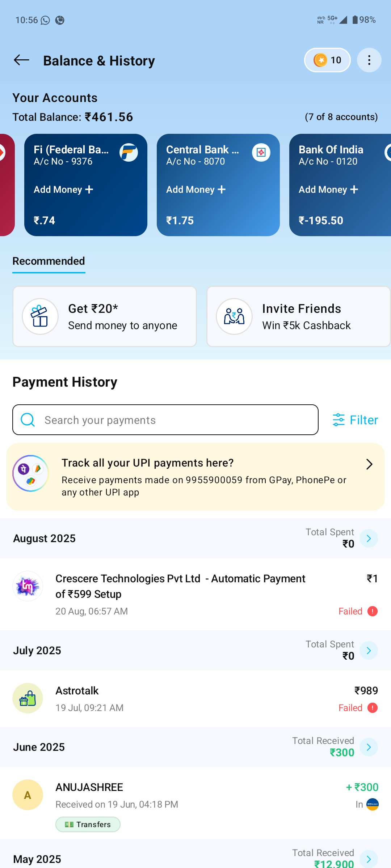The width and height of the screenshot is (391, 868).
Task: Tap the back arrow icon
Action: pos(21,60)
